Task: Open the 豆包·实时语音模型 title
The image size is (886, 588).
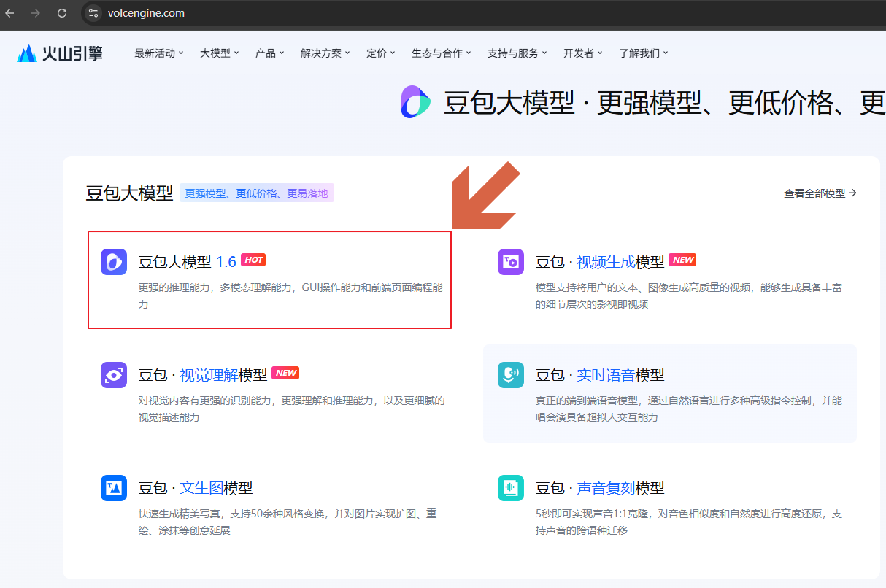Action: (x=600, y=375)
